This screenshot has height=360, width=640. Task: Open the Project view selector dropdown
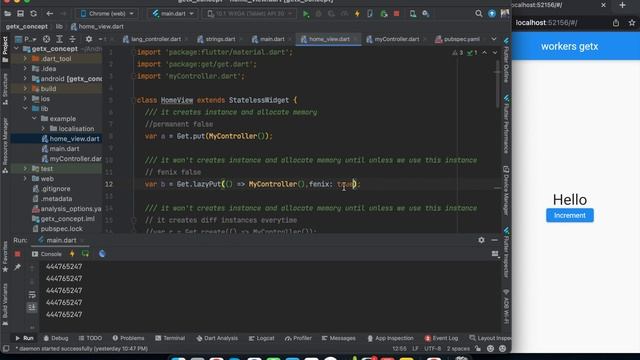(26, 39)
